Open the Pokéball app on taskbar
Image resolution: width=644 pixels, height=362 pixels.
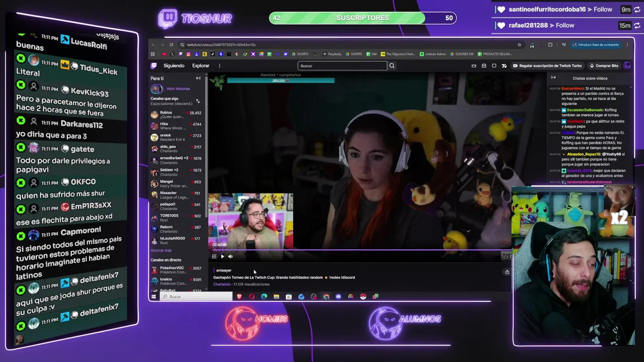[x=363, y=297]
